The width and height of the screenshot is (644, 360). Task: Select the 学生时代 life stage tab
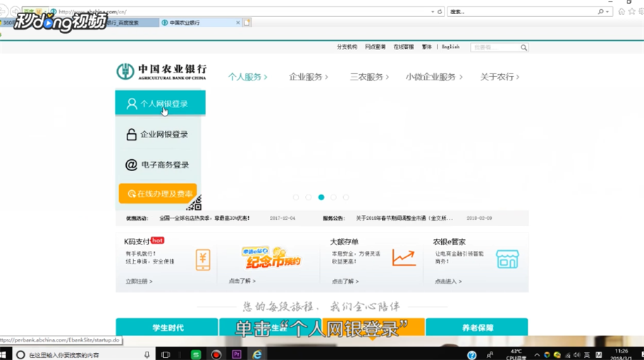tap(167, 327)
